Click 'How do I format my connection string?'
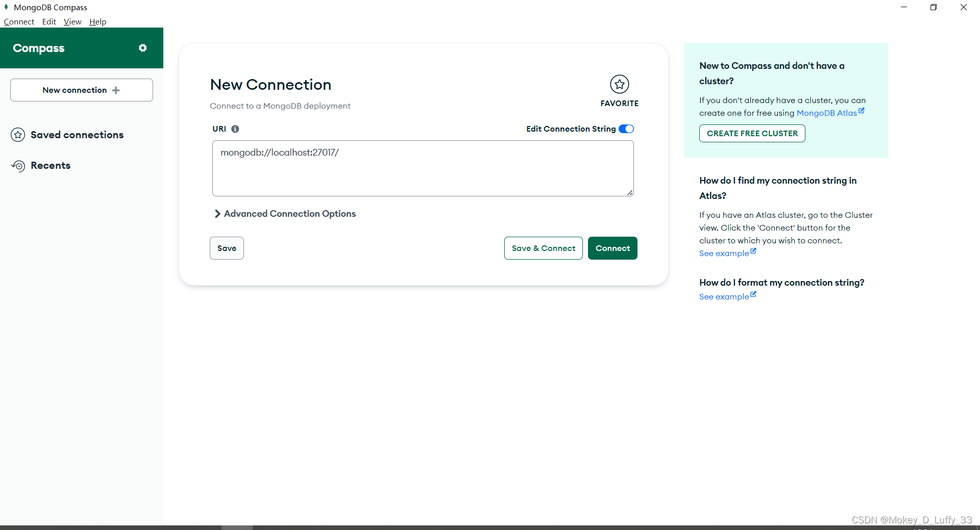The height and width of the screenshot is (530, 980). coord(782,283)
